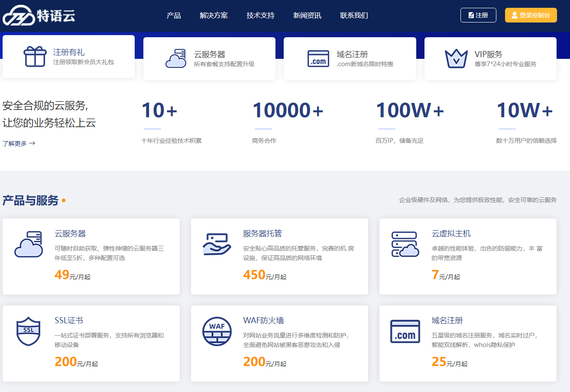
Task: Click the .com icon in products 域名注册 card
Action: [x=405, y=331]
